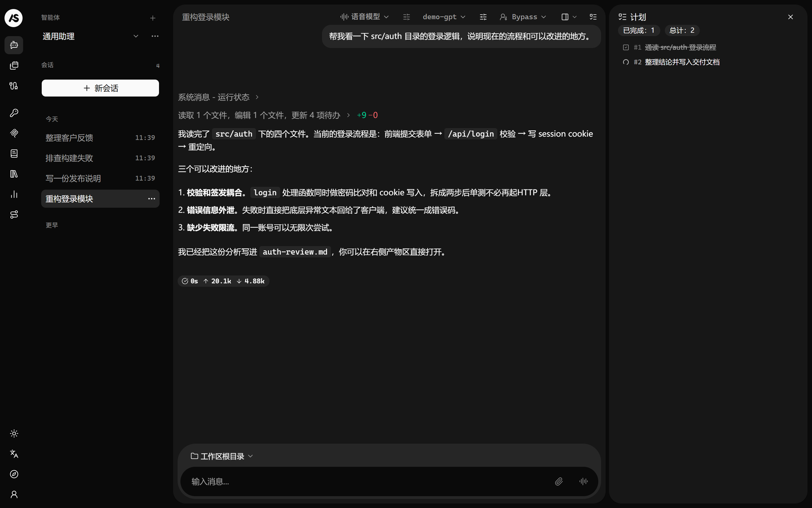
Task: Click the 更早 section label
Action: (x=52, y=225)
